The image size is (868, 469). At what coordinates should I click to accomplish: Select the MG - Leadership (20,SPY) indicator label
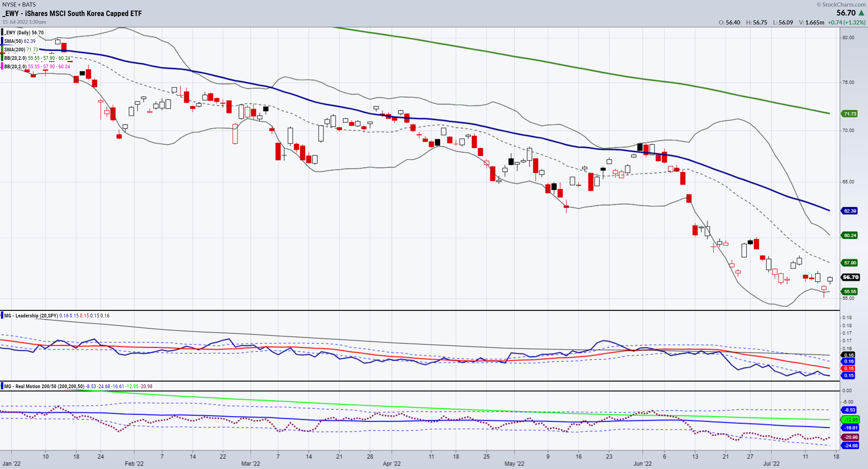point(31,316)
